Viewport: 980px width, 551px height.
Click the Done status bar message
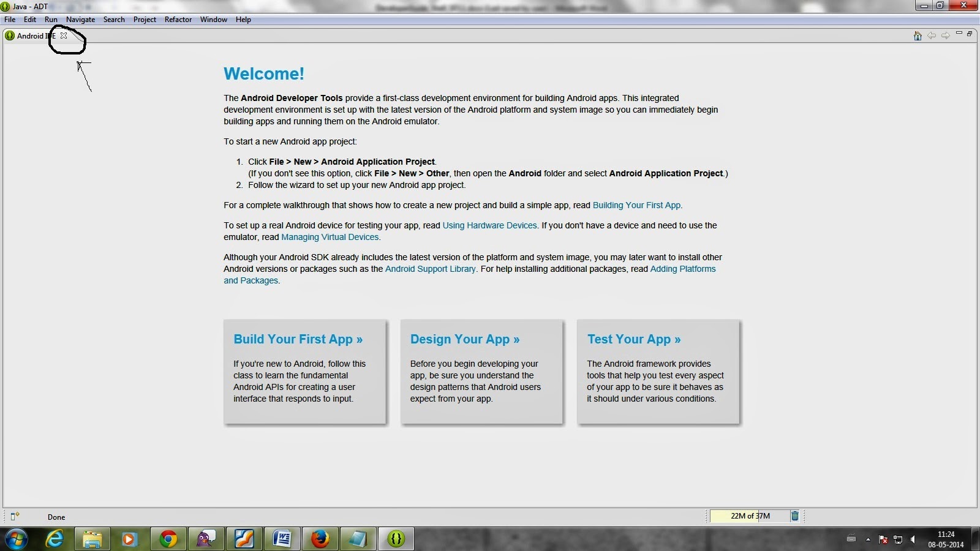[x=56, y=517]
